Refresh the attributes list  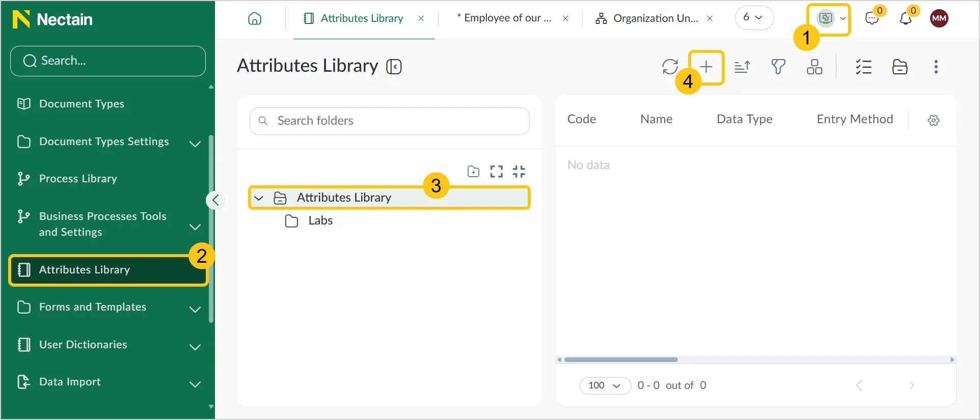click(x=670, y=67)
